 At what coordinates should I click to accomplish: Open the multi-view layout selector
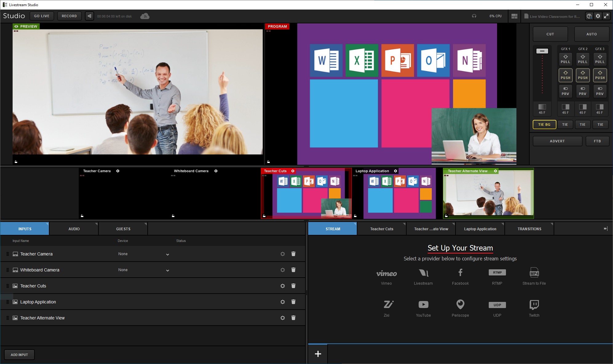(x=514, y=16)
